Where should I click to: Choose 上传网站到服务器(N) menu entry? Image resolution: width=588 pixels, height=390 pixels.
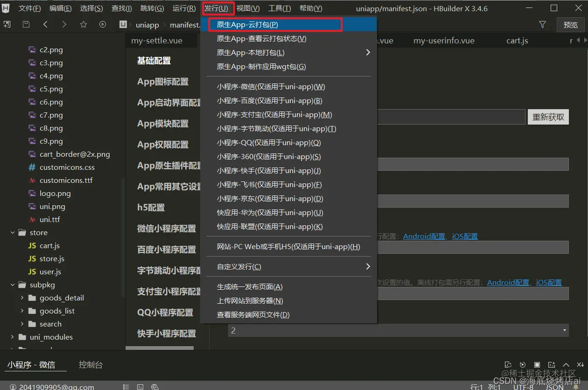pyautogui.click(x=288, y=301)
